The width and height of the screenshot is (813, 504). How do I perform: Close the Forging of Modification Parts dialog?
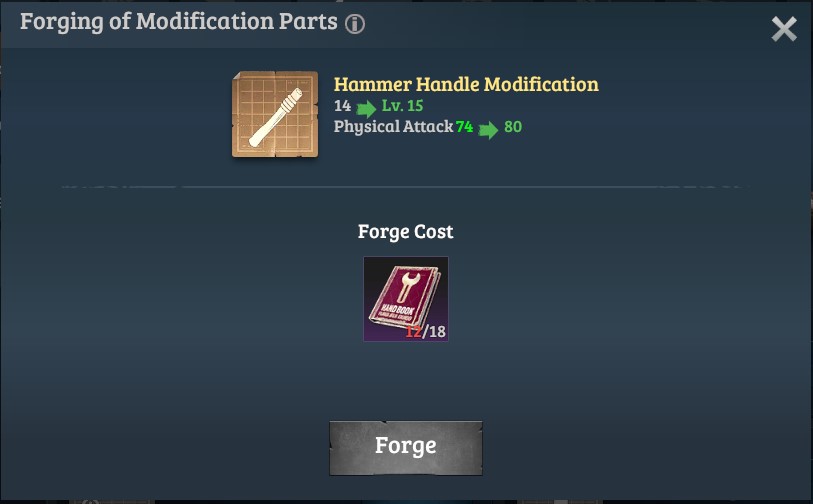coord(784,29)
